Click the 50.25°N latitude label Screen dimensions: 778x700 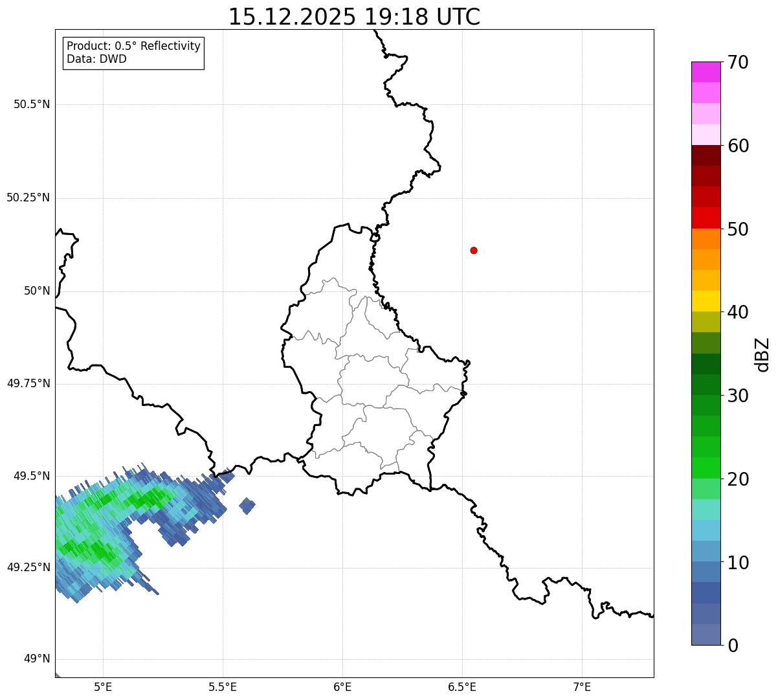point(28,198)
